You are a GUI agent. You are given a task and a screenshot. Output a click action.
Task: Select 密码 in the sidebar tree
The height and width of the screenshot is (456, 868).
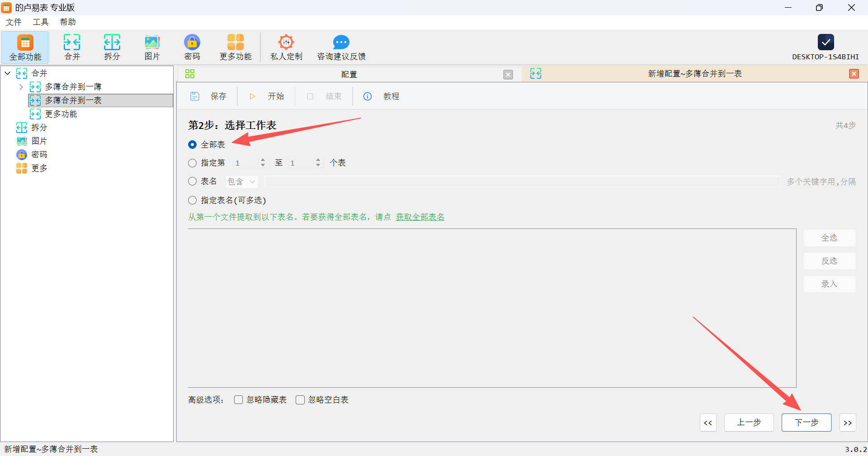pyautogui.click(x=39, y=155)
